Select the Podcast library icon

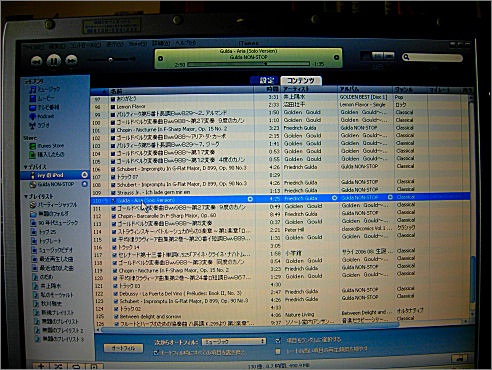tap(32, 116)
